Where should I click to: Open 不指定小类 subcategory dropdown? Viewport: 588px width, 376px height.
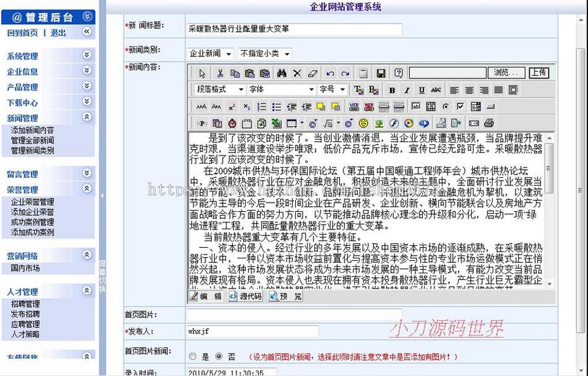coord(265,54)
